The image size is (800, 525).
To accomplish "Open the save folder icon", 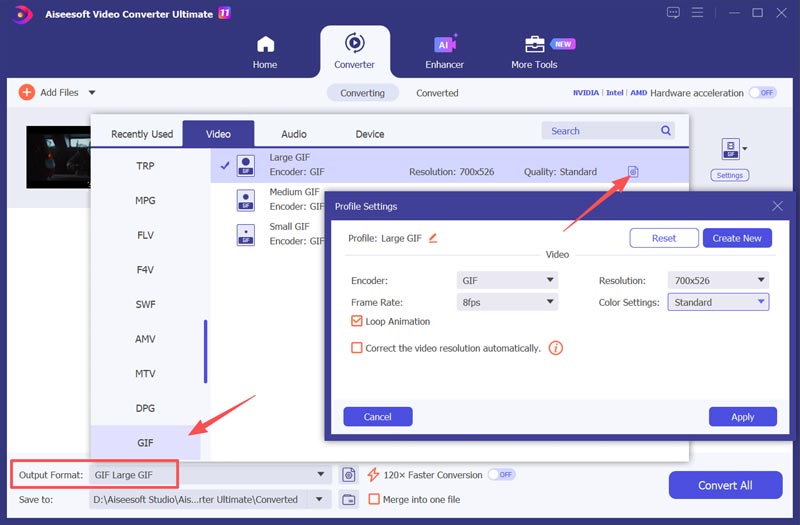I will click(x=348, y=499).
